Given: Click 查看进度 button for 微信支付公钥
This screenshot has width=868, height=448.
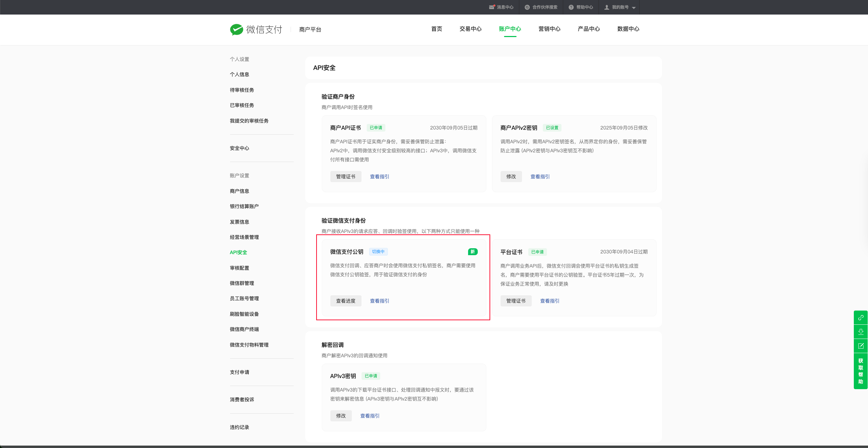Looking at the screenshot, I should tap(346, 301).
